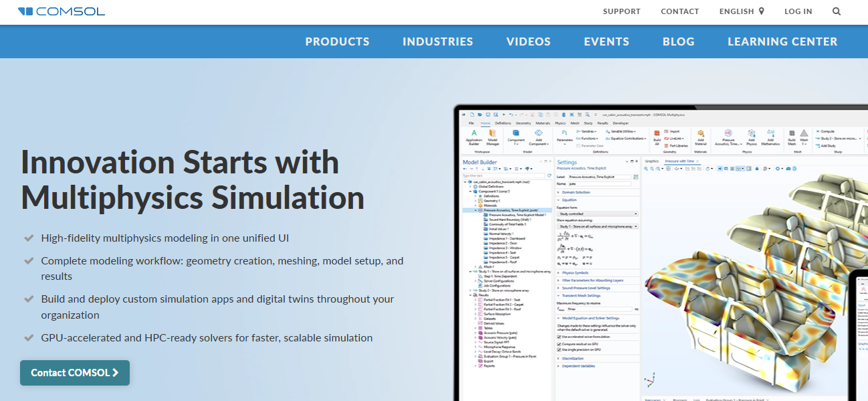Click Import in the Geometry ribbon group
Viewport: 868px width, 401px height.
tap(671, 131)
